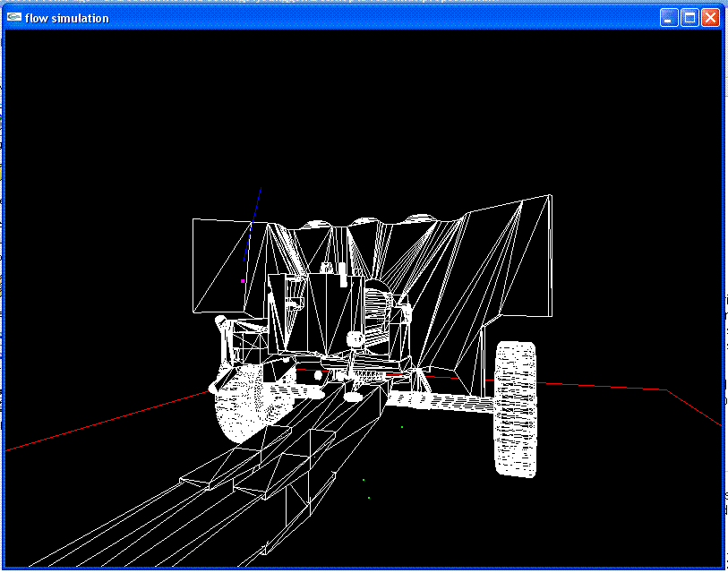The image size is (728, 573).
Task: Click the "flow simulation" title bar text
Action: pos(67,18)
